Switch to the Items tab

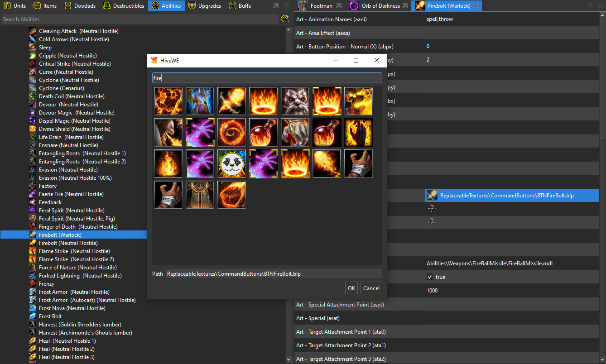click(45, 6)
